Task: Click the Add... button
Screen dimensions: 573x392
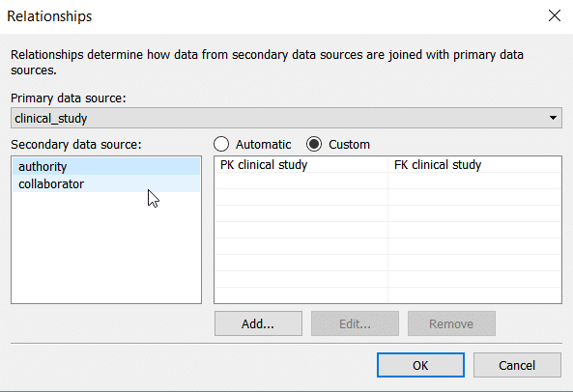Action: click(258, 323)
